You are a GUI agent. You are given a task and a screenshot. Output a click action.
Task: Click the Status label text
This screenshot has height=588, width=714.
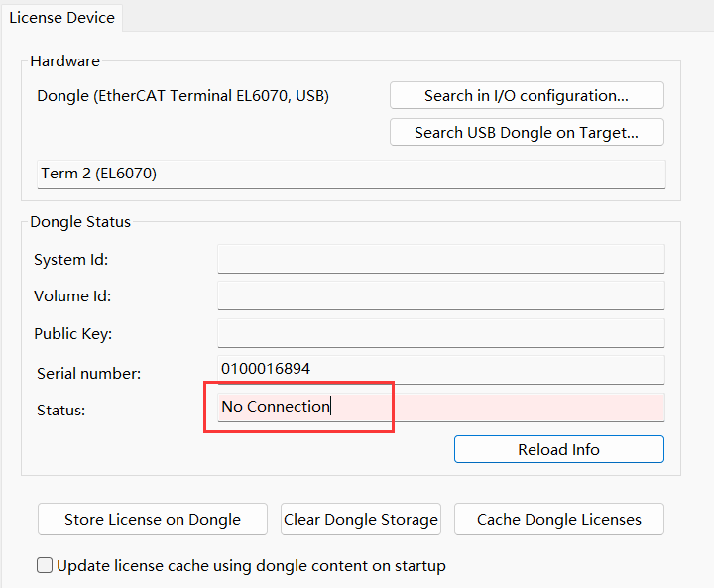[x=61, y=411]
